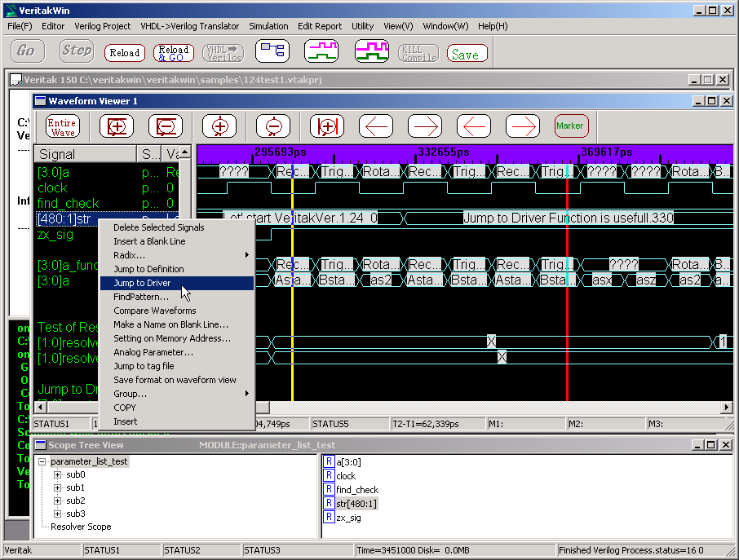Click the Save button in toolbar
Viewport: 739px width, 560px height.
(467, 55)
